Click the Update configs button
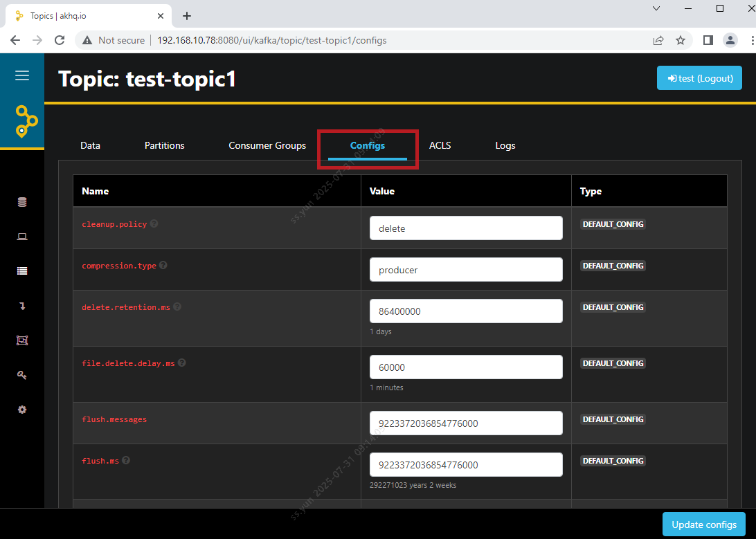 tap(703, 524)
